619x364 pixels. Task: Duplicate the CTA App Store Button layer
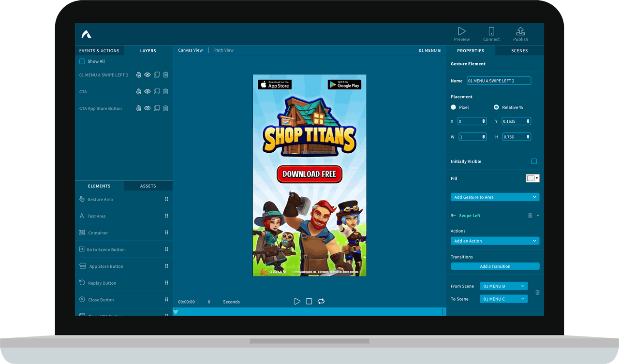157,108
